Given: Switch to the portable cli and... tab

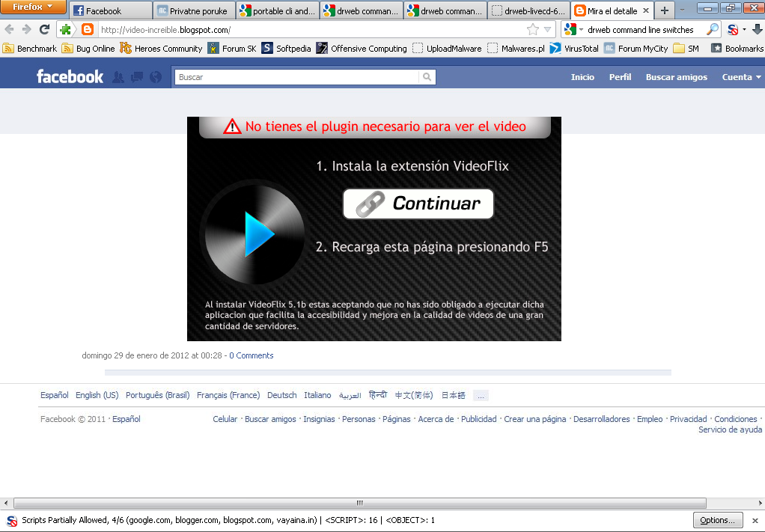Looking at the screenshot, I should coord(278,10).
